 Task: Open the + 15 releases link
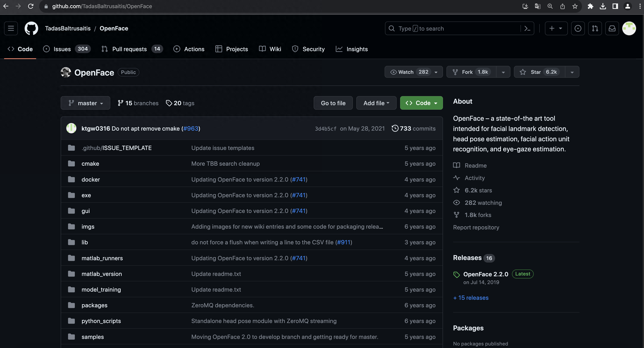click(x=471, y=298)
